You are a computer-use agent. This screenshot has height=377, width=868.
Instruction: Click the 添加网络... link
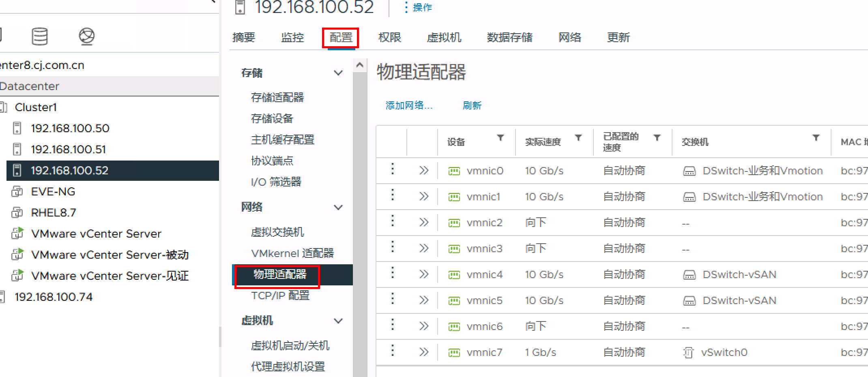tap(409, 105)
